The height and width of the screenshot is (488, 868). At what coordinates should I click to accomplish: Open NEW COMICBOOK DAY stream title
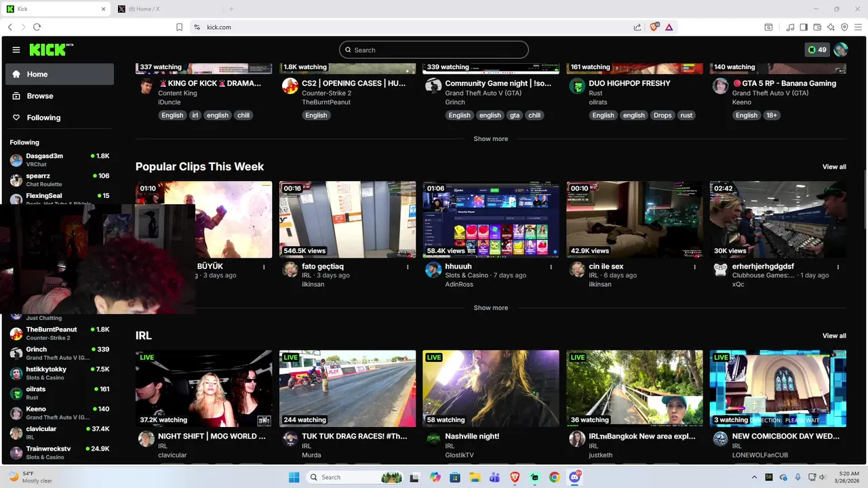point(786,436)
